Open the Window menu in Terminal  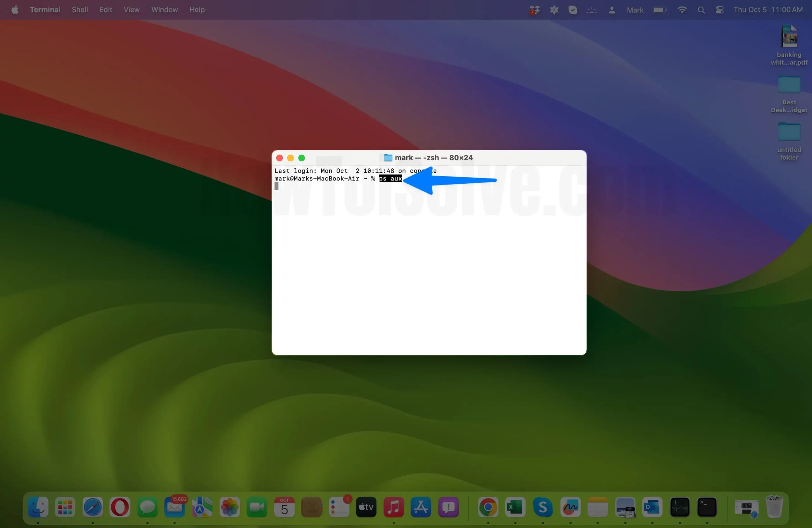click(164, 10)
